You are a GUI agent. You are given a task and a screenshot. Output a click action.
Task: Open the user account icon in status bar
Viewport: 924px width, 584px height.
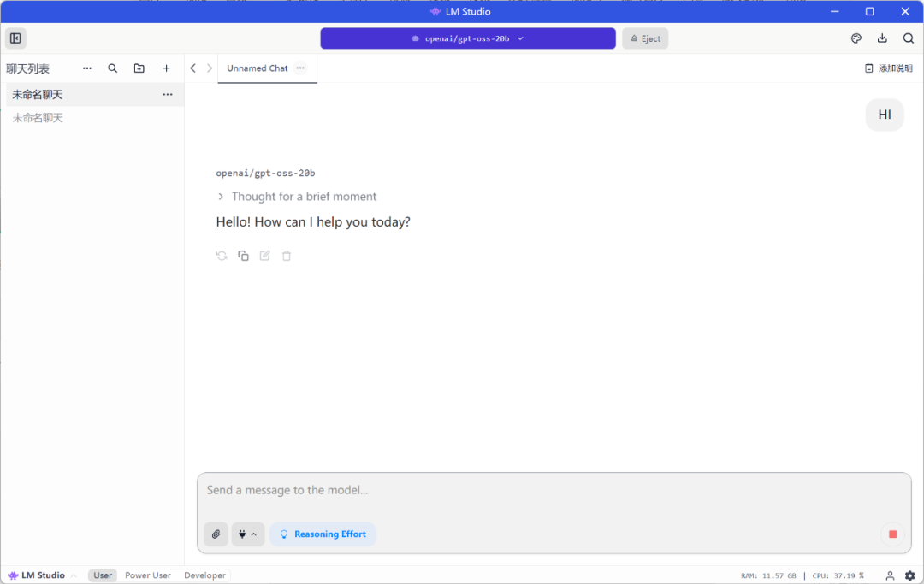[x=890, y=575]
